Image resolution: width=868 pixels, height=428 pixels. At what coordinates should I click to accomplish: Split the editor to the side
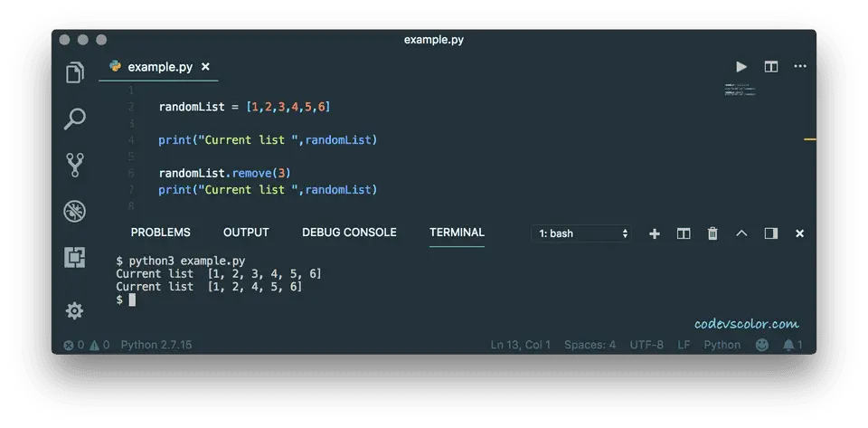pyautogui.click(x=771, y=67)
